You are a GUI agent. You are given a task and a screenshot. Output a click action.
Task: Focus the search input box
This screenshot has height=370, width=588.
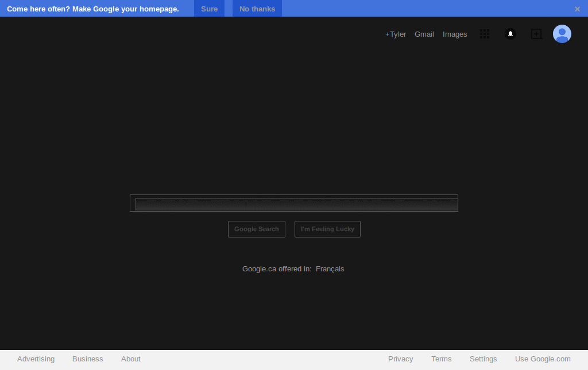coord(294,203)
